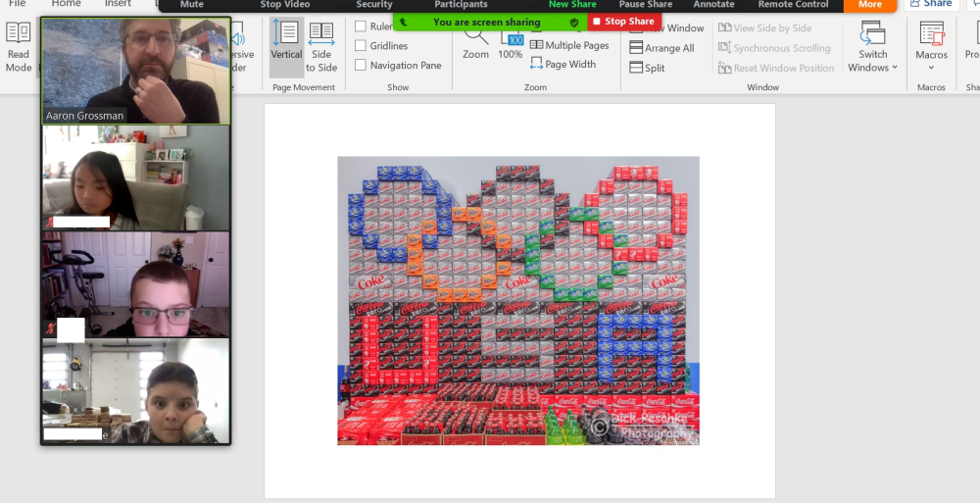This screenshot has height=503, width=980.
Task: Check the Navigation Pane box
Action: [x=361, y=66]
